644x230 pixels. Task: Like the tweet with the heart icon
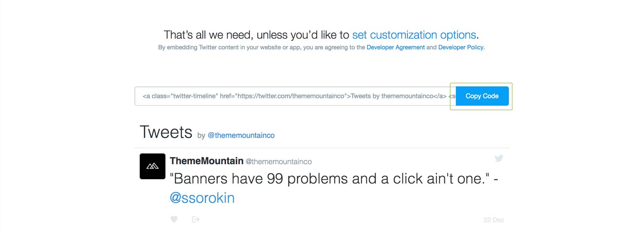[174, 219]
